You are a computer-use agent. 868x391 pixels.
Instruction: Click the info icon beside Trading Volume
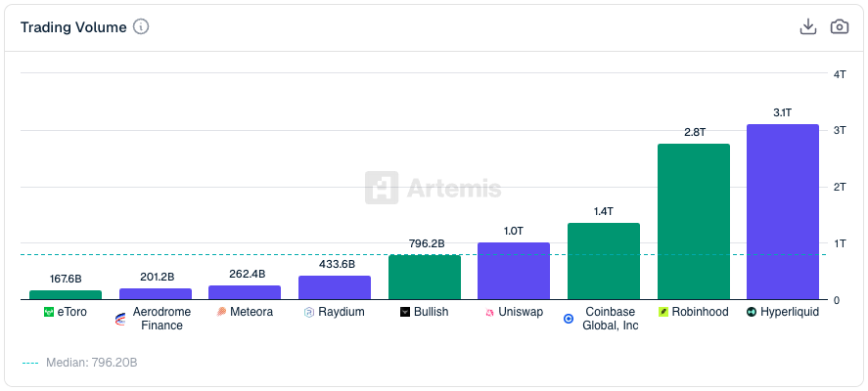(x=141, y=27)
